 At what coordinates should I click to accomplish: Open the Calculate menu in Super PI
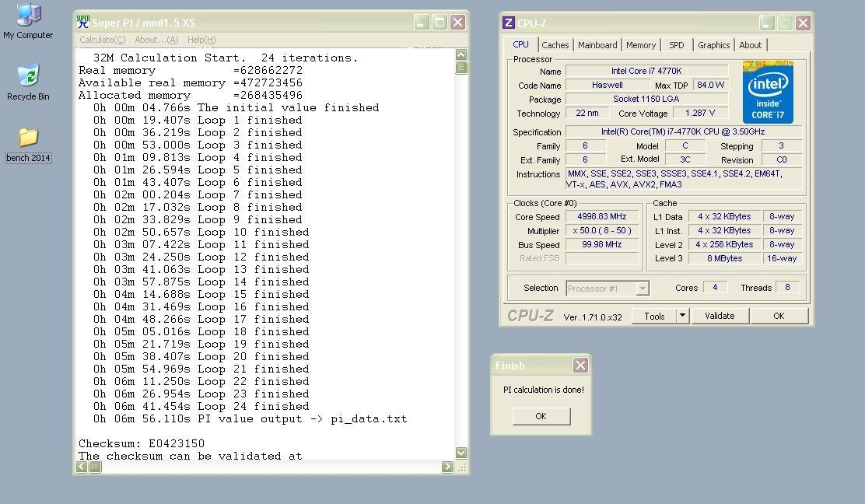pos(103,40)
